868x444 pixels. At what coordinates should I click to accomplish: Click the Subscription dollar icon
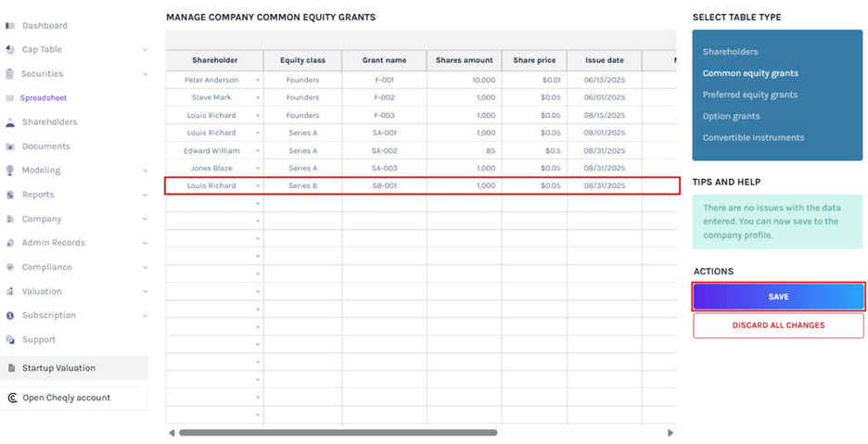pos(10,315)
